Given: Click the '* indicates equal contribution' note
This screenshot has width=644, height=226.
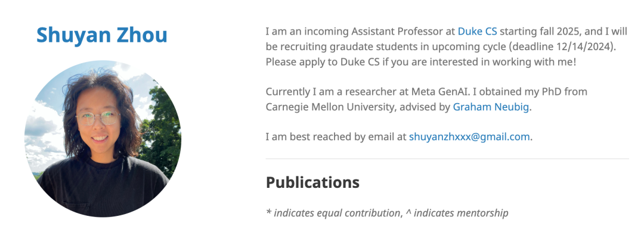Looking at the screenshot, I should [x=333, y=213].
